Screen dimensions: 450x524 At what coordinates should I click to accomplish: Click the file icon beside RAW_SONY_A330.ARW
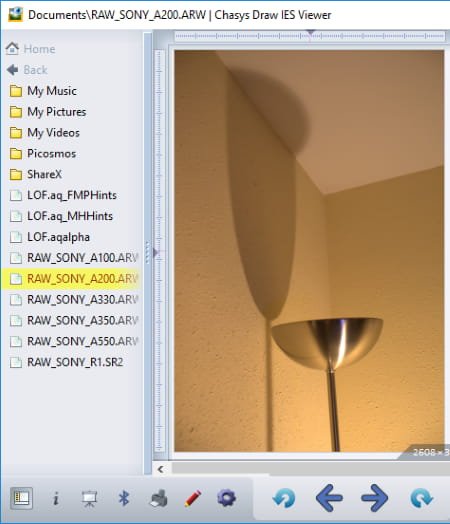(x=16, y=300)
